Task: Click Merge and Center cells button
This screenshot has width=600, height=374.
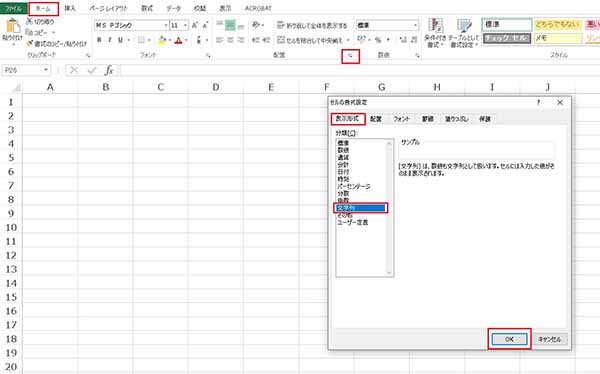Action: pos(310,40)
